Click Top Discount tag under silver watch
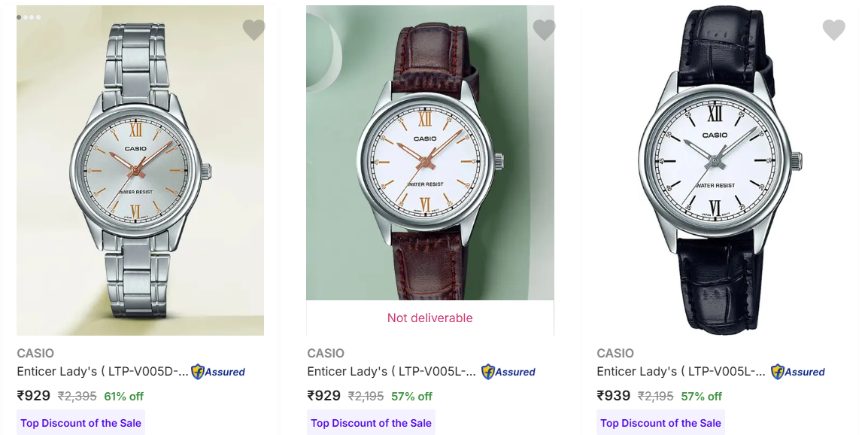The image size is (868, 435). tap(80, 423)
